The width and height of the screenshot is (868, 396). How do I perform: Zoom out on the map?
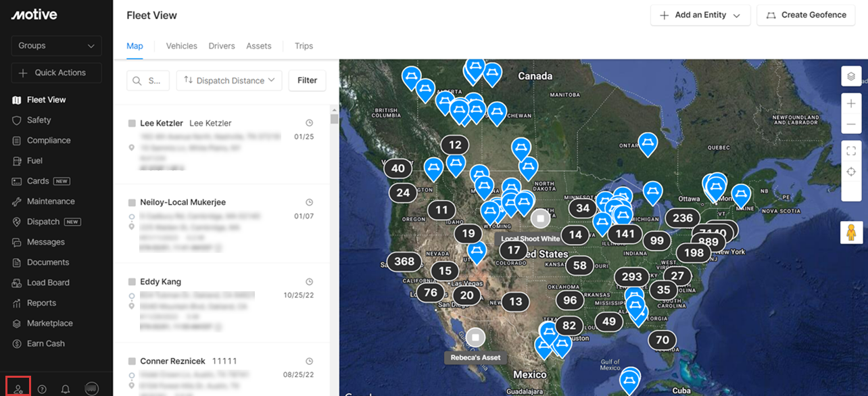coord(851,124)
